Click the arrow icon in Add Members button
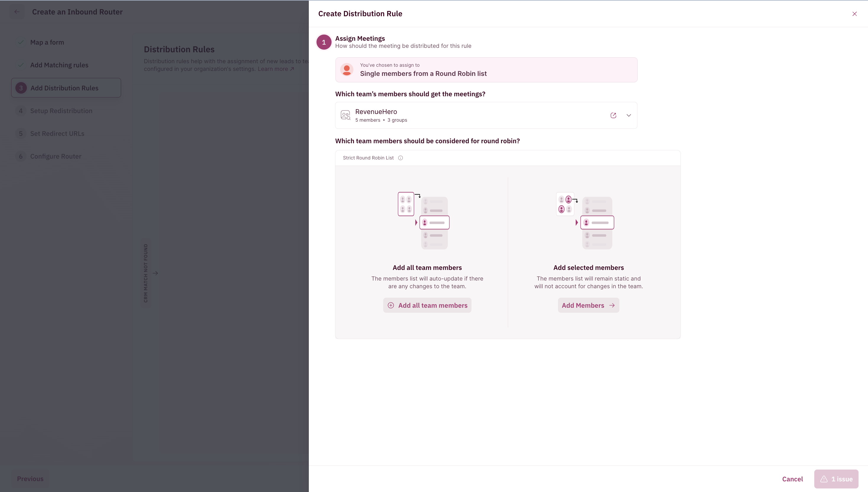The height and width of the screenshot is (492, 868). point(612,305)
